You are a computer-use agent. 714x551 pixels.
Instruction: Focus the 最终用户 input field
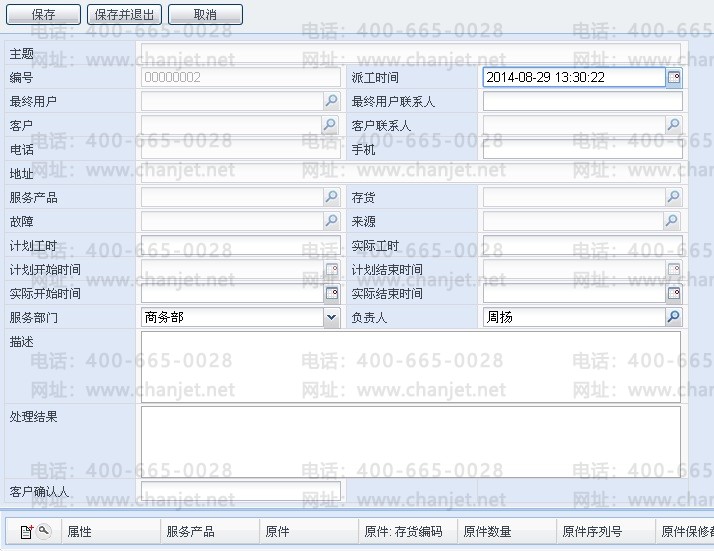(x=232, y=101)
